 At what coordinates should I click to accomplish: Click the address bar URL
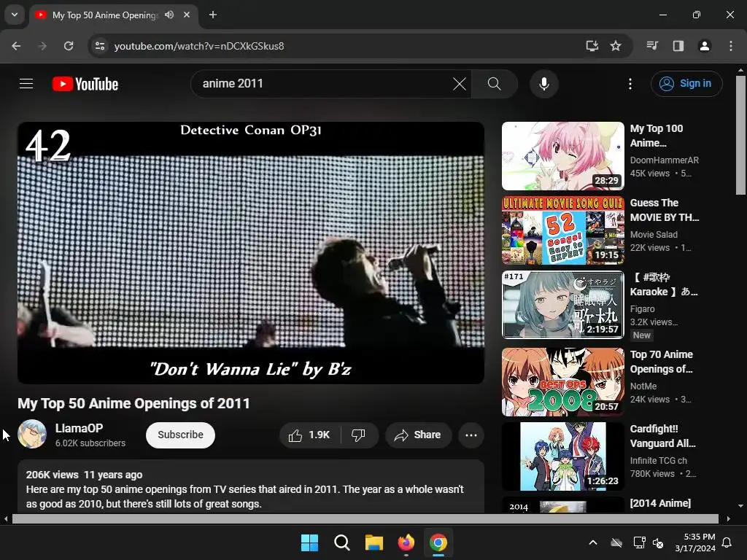198,46
